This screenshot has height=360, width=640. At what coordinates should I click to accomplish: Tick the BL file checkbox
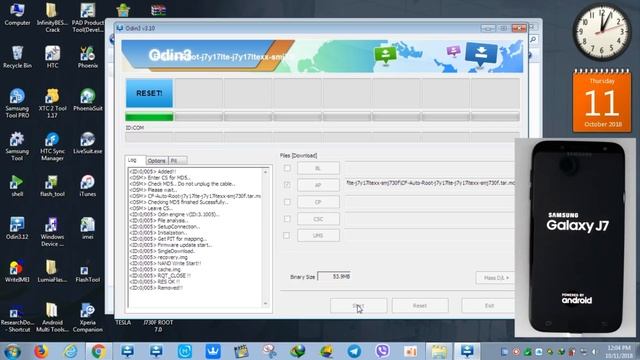(x=287, y=168)
